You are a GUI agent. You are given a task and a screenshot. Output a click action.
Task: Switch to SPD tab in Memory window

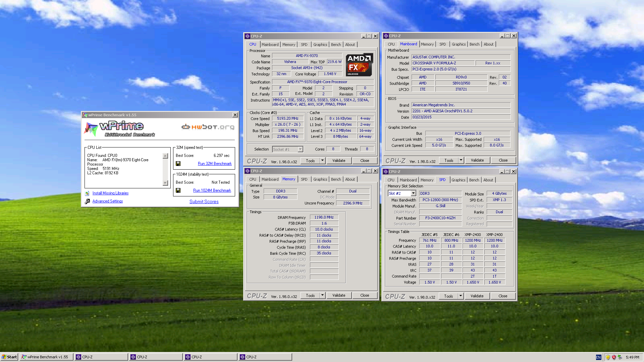pyautogui.click(x=304, y=179)
